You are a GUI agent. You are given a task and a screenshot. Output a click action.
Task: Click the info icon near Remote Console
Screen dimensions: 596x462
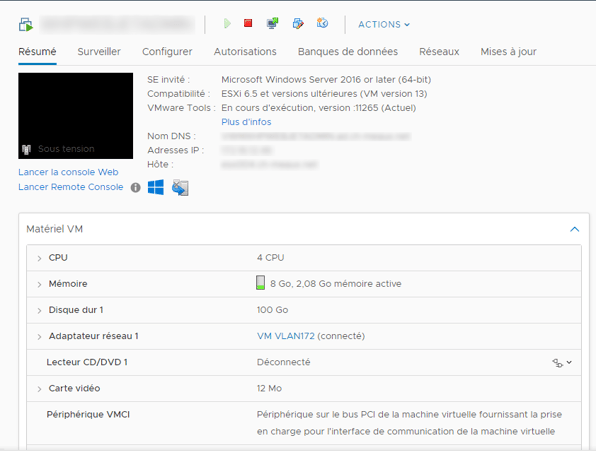(136, 187)
